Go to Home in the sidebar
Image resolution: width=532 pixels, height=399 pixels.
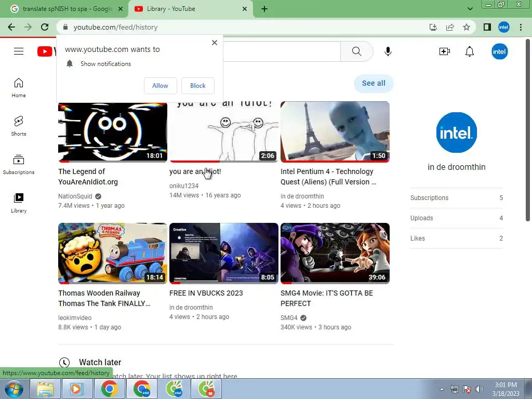[19, 87]
